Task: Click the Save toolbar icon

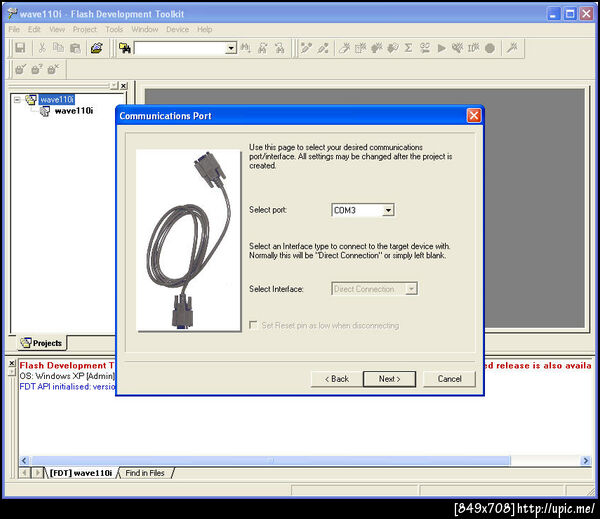Action: tap(20, 48)
